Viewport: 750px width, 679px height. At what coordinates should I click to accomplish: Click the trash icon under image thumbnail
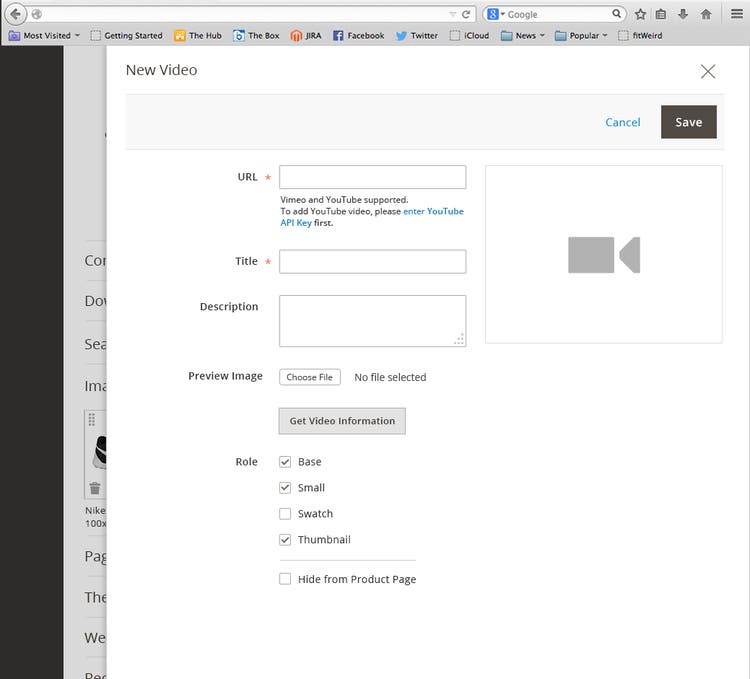(x=95, y=488)
